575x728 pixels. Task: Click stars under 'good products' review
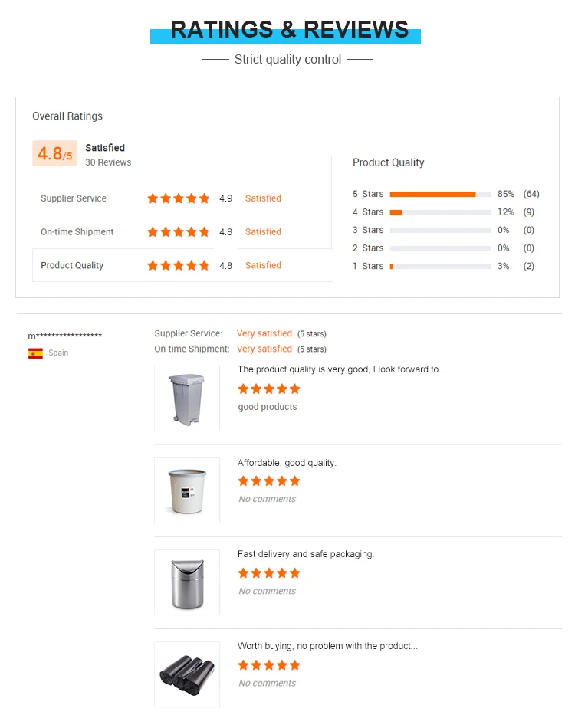(x=269, y=389)
